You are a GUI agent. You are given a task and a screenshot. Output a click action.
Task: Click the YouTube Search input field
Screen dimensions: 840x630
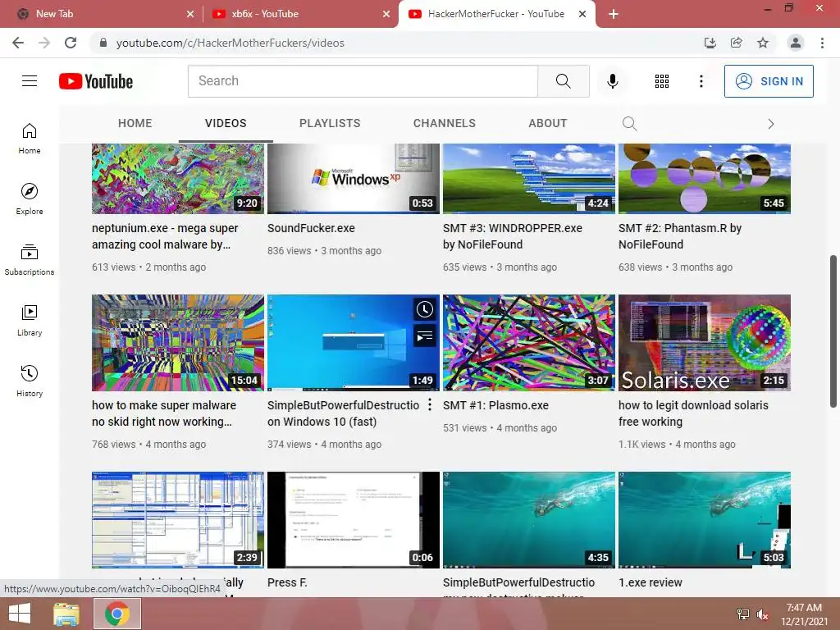363,81
